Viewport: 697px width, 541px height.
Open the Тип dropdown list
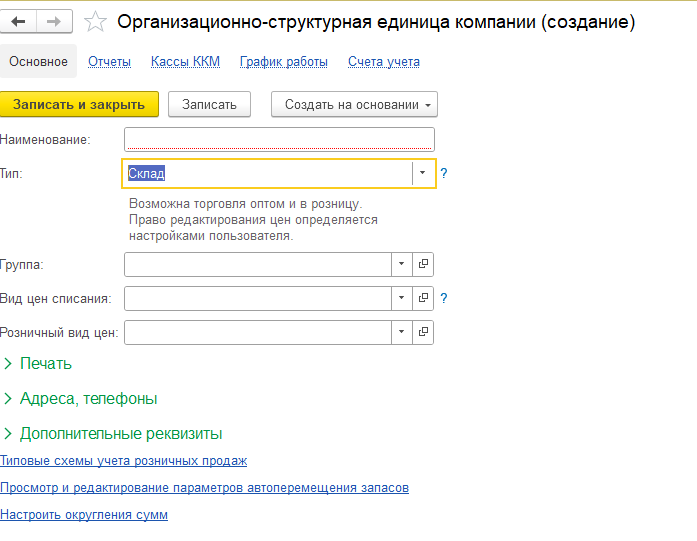(x=422, y=173)
